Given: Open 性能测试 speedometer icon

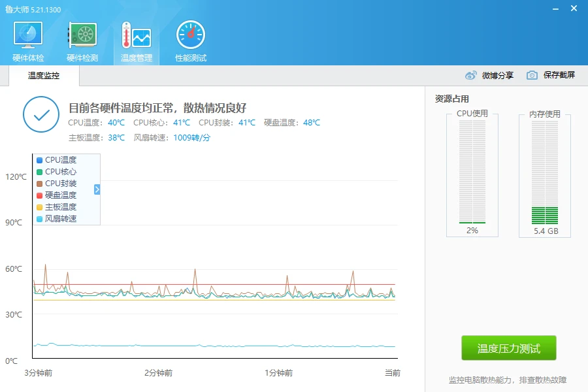Looking at the screenshot, I should (191, 35).
